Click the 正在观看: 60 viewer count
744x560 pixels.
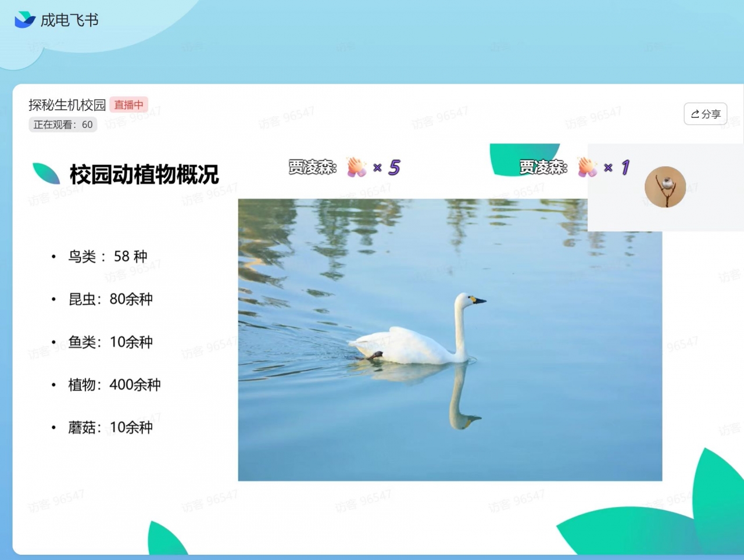coord(63,124)
